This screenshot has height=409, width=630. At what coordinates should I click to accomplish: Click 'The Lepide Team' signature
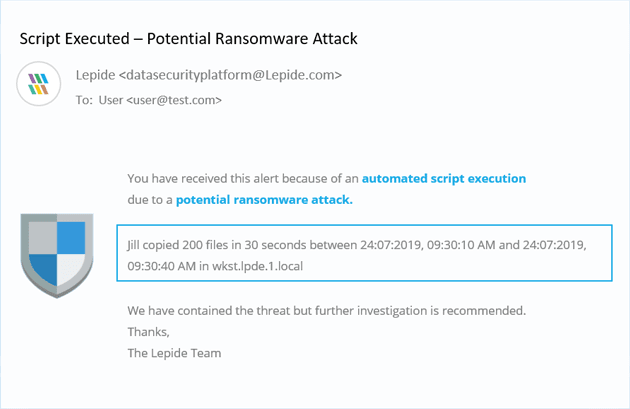(x=174, y=353)
